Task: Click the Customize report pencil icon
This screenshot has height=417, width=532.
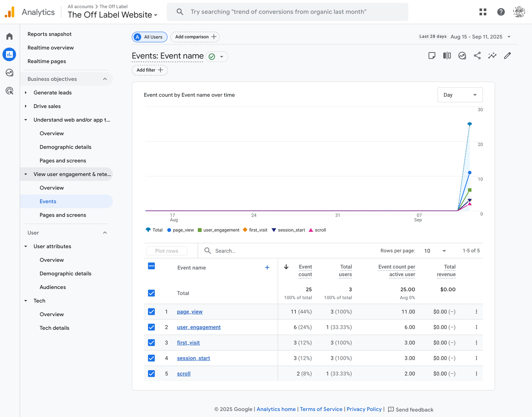Action: (507, 56)
